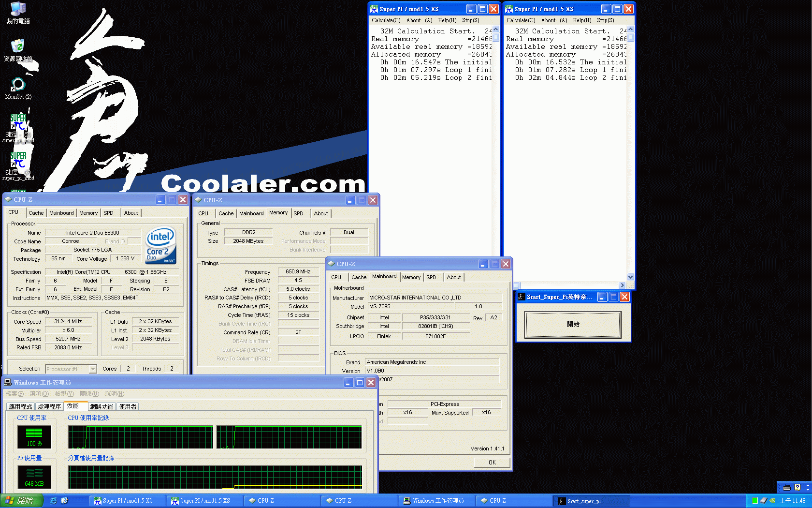Click the Intel Core 2 Duo E6300 name
812x508 pixels.
pyautogui.click(x=92, y=233)
